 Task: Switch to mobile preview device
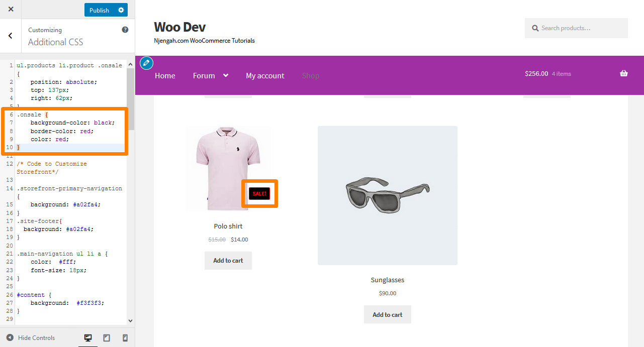[x=125, y=338]
